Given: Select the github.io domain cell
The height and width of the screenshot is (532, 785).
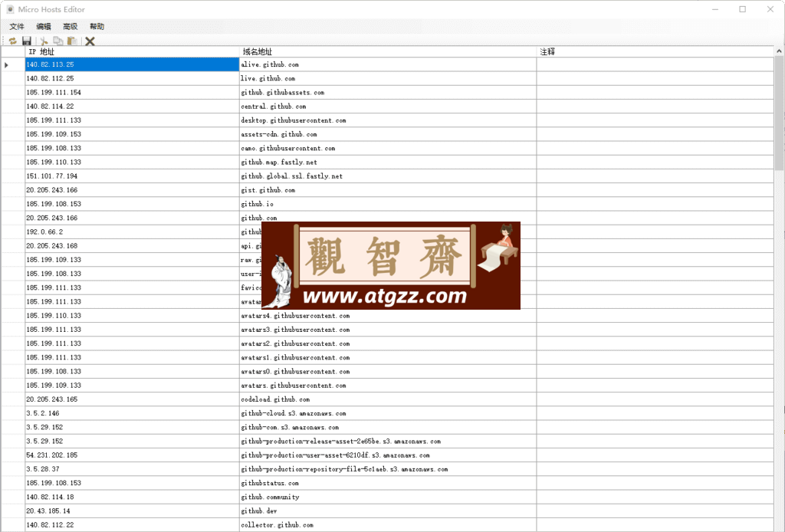Looking at the screenshot, I should pos(388,204).
